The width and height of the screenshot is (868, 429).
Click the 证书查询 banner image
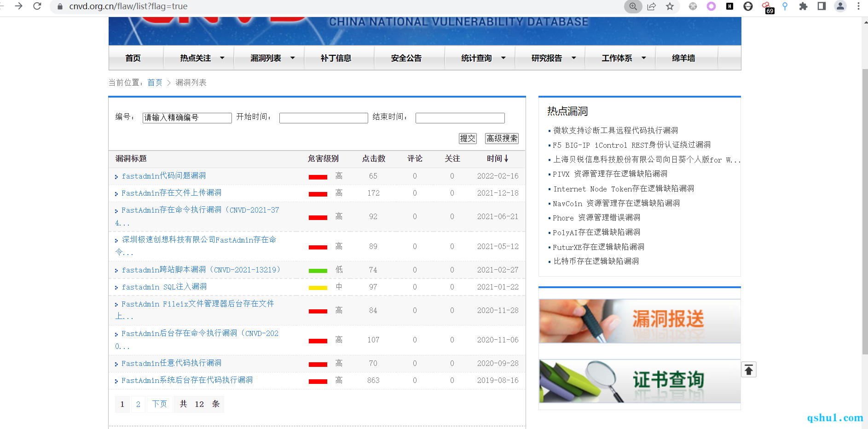coord(640,381)
